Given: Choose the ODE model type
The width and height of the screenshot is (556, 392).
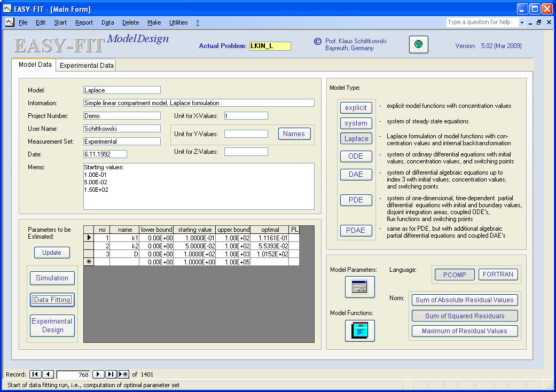Looking at the screenshot, I should point(356,156).
